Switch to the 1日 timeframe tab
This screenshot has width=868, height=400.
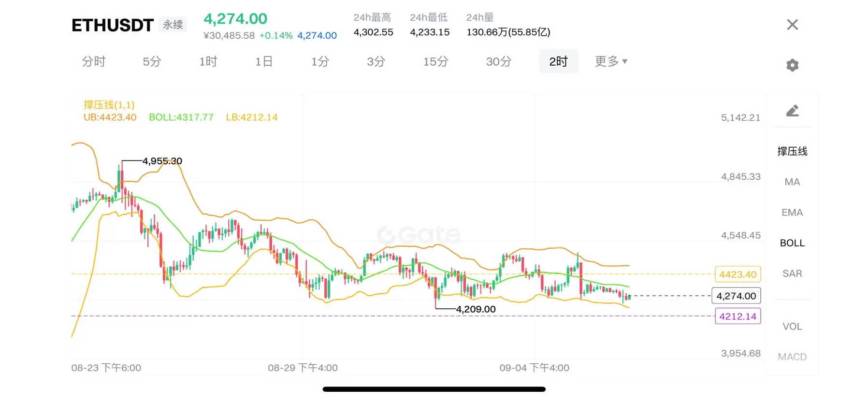264,61
